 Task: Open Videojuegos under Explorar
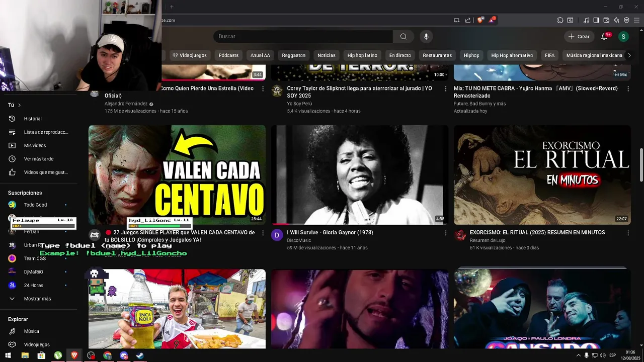point(39,344)
